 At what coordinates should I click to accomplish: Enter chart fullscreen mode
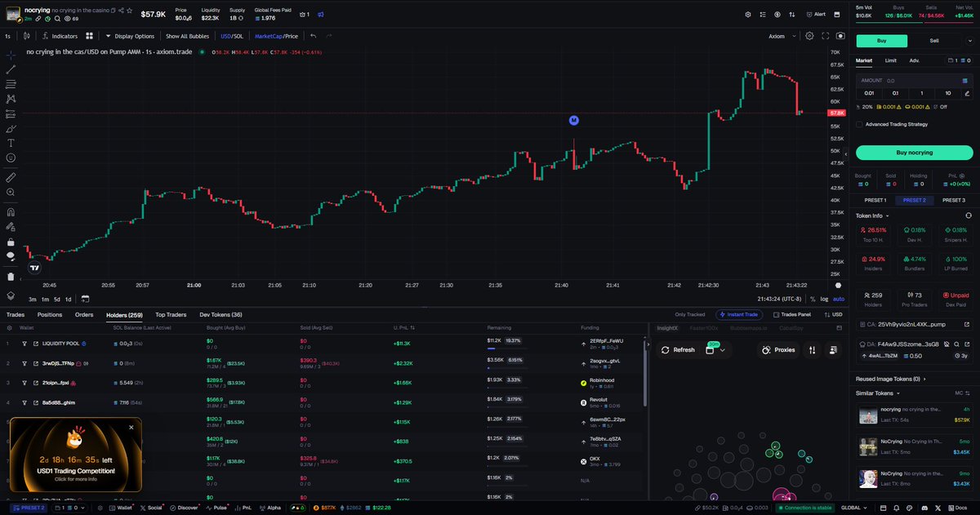pos(825,36)
